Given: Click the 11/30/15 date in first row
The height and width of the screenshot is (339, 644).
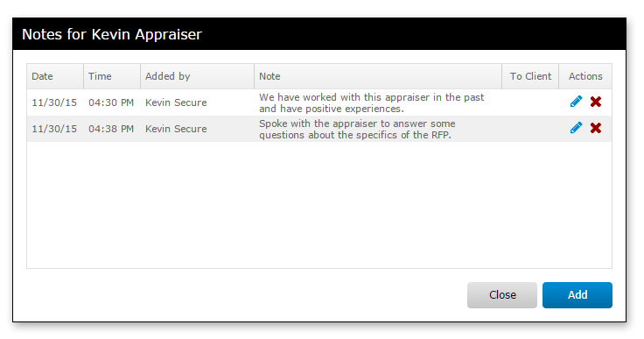Looking at the screenshot, I should 54,102.
